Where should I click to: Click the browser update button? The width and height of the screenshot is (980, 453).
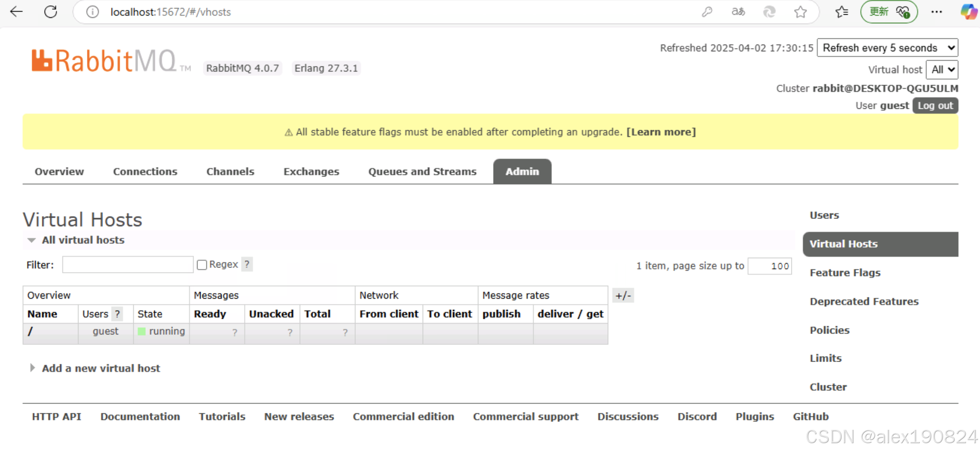[x=889, y=12]
